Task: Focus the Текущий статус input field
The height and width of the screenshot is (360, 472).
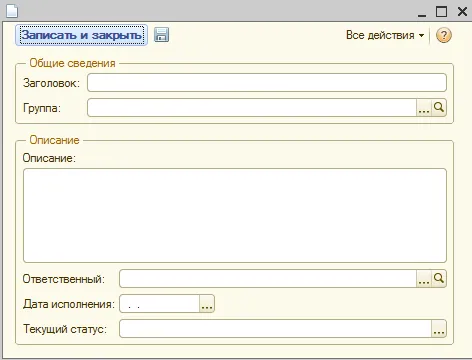Action: coord(275,329)
